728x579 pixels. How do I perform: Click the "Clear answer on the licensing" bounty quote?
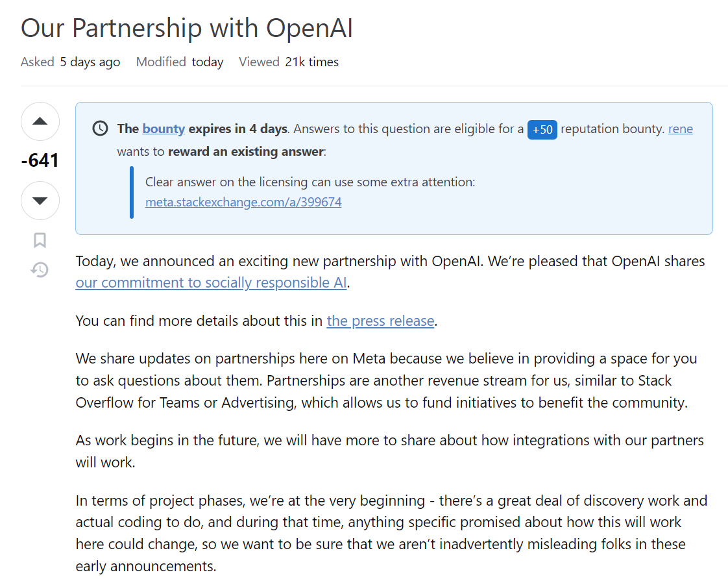click(x=310, y=182)
